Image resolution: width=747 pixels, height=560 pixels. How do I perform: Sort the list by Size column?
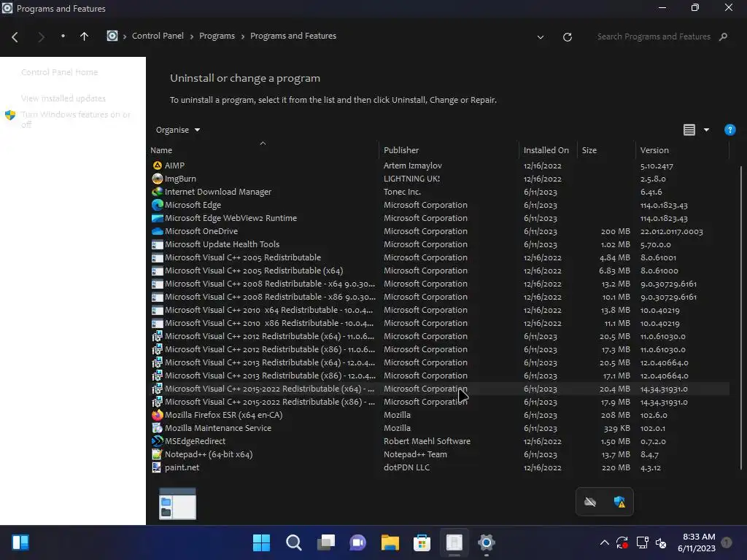[x=606, y=150]
